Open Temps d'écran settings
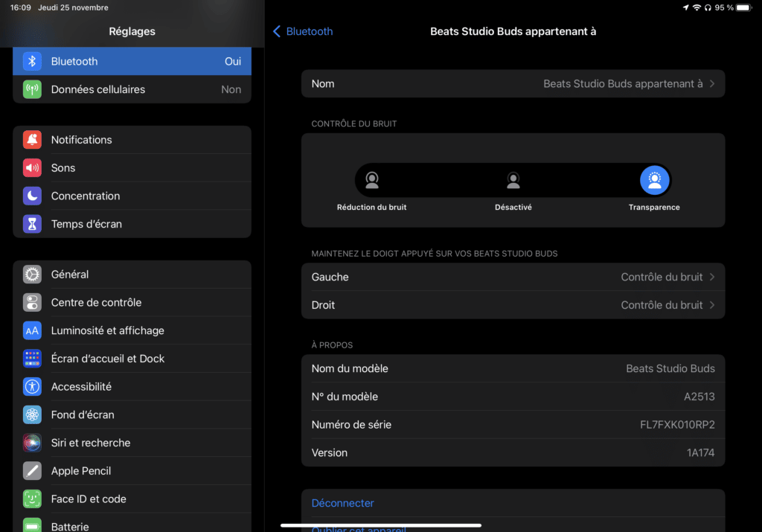This screenshot has height=532, width=762. 132,224
